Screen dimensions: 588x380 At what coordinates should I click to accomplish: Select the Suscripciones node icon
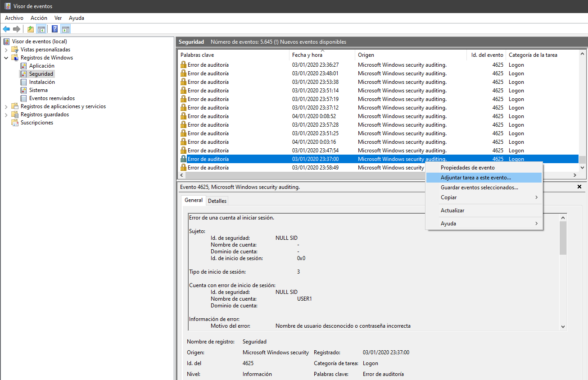15,123
